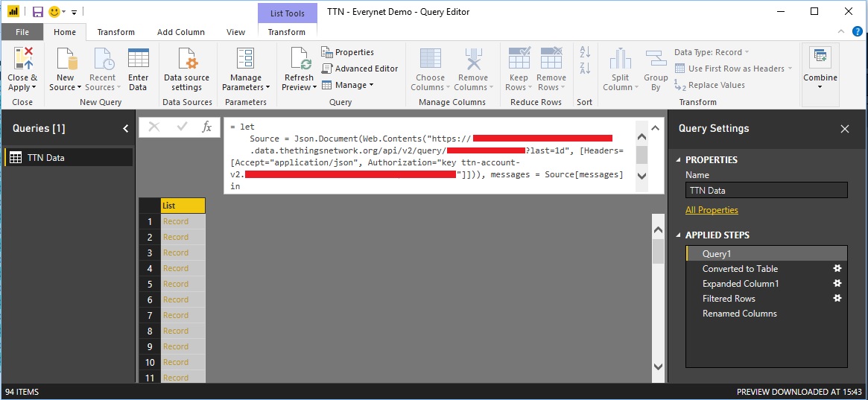
Task: Select the Filtered Rows step
Action: pyautogui.click(x=767, y=298)
